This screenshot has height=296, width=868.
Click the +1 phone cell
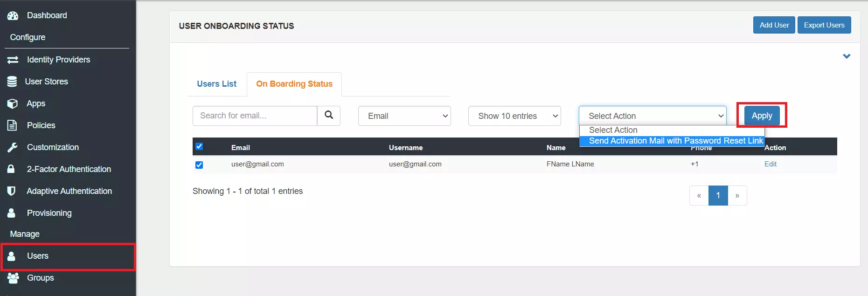tap(694, 164)
